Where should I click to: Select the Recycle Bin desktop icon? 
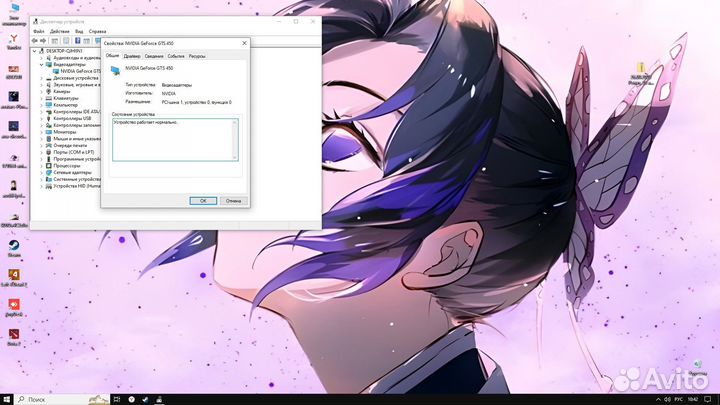click(698, 368)
